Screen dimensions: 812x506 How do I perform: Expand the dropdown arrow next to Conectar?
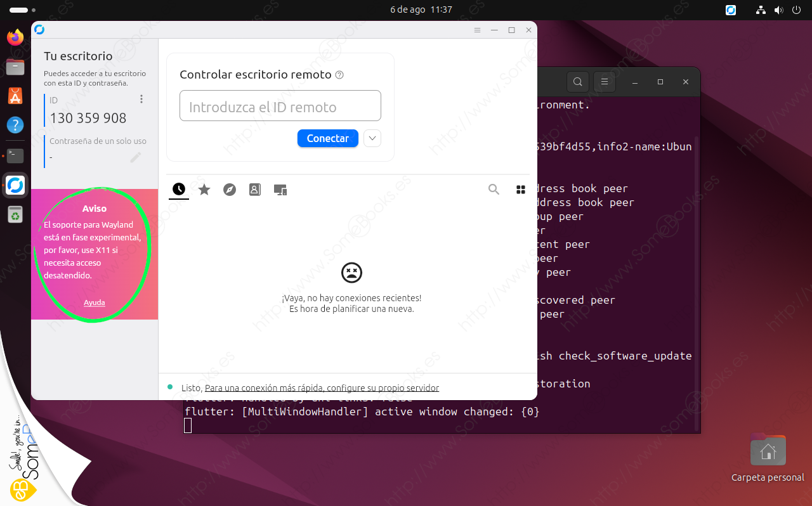coord(372,138)
